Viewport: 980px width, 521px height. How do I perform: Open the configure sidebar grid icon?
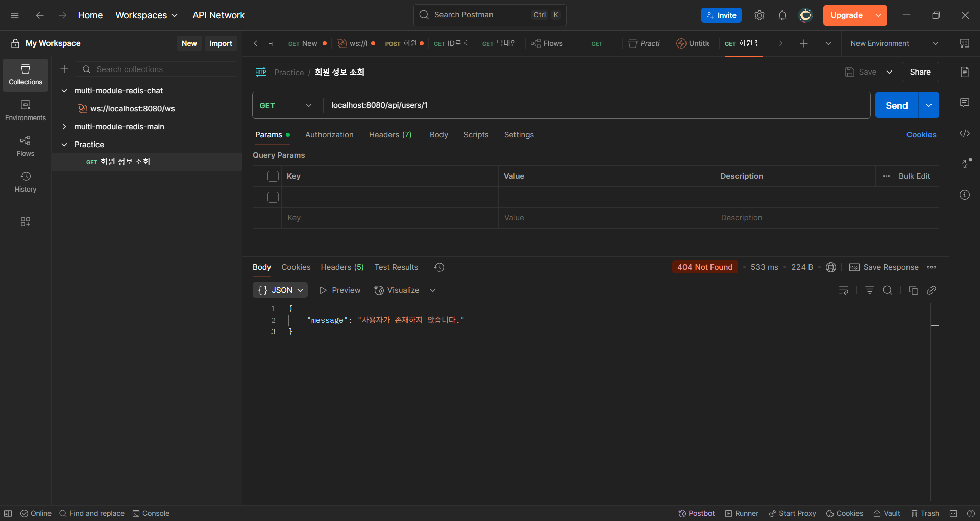26,222
